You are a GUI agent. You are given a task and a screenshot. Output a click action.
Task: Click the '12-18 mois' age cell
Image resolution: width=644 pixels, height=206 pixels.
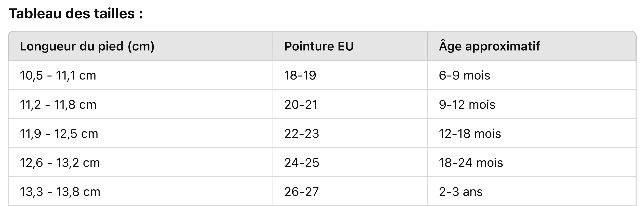click(532, 133)
